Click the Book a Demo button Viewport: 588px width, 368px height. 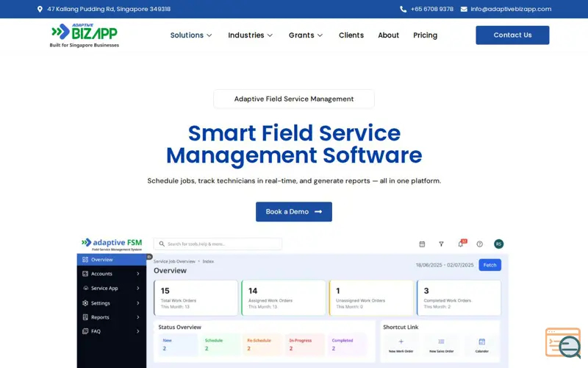coord(293,212)
